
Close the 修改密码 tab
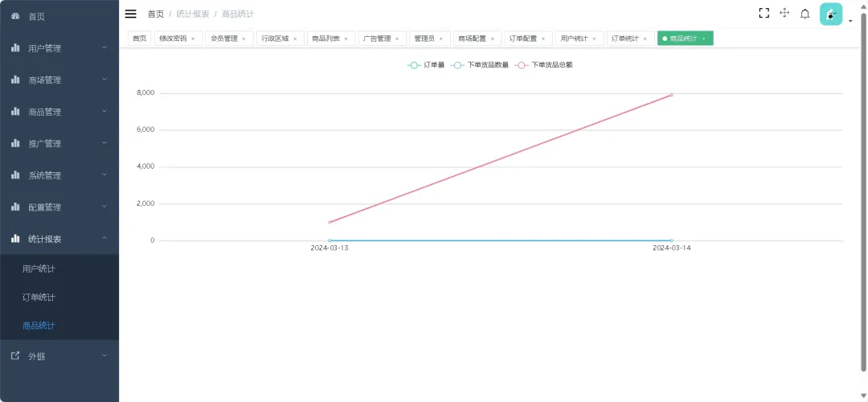193,39
